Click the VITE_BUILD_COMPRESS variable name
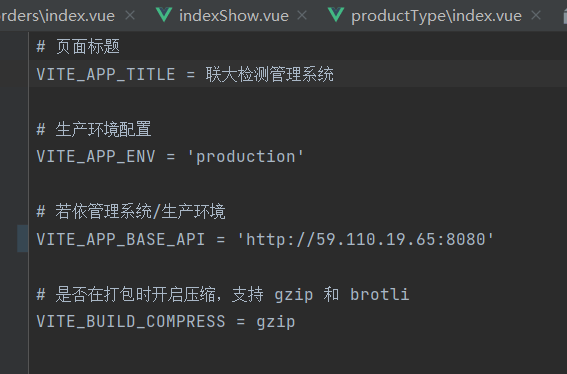 [131, 322]
